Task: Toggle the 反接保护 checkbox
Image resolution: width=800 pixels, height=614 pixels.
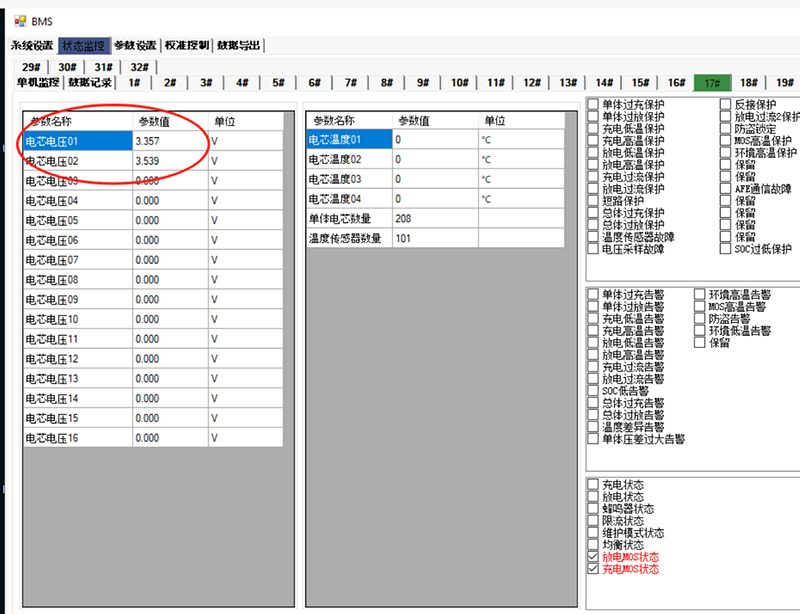Action: pos(726,105)
